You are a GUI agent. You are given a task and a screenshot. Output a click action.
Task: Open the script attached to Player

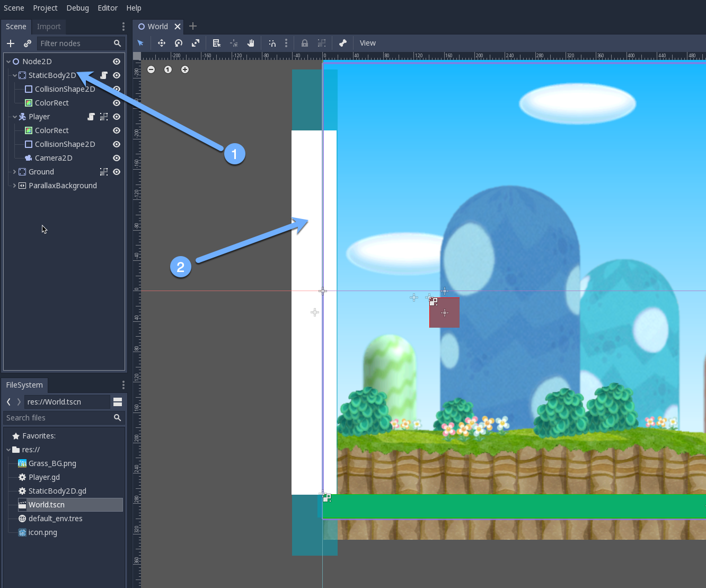pyautogui.click(x=91, y=117)
